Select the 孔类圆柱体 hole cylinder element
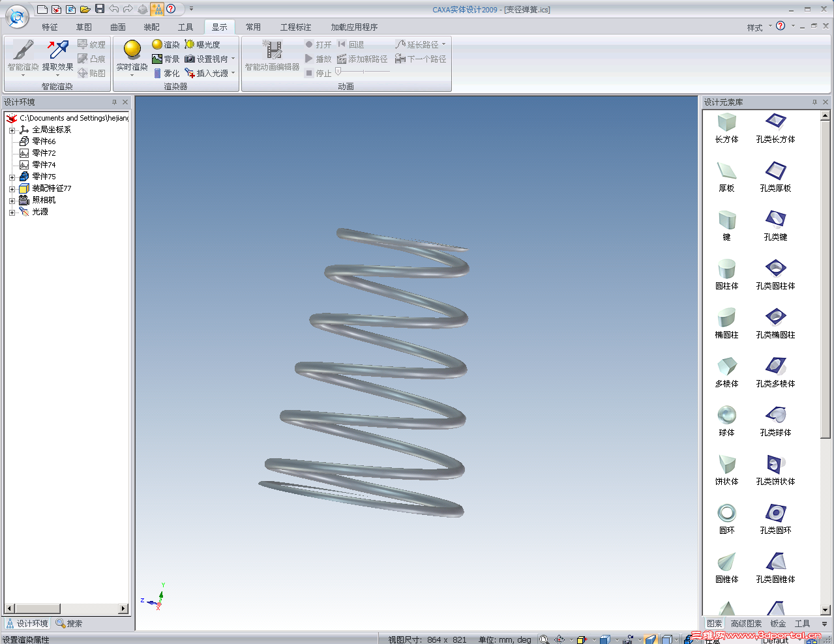This screenshot has height=644, width=834. 775,275
